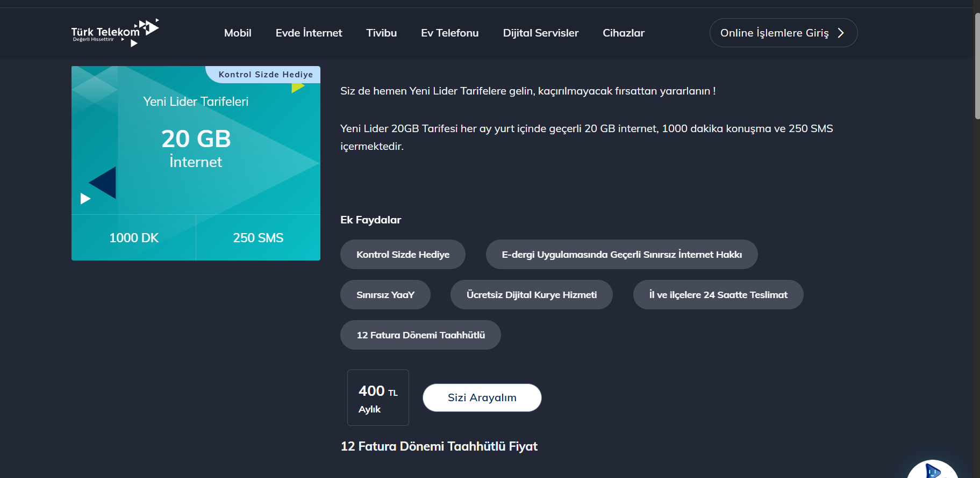Open the Ev Telefonu menu
The width and height of the screenshot is (980, 478).
coord(450,33)
